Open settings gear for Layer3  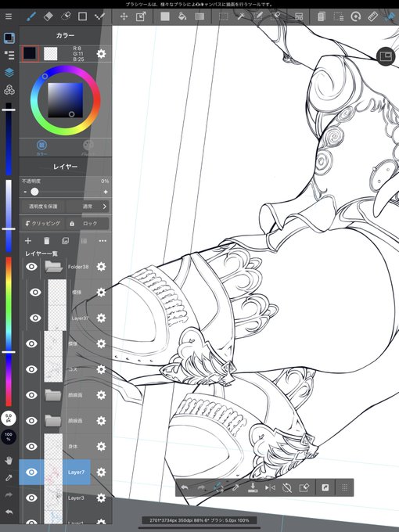[x=101, y=498]
